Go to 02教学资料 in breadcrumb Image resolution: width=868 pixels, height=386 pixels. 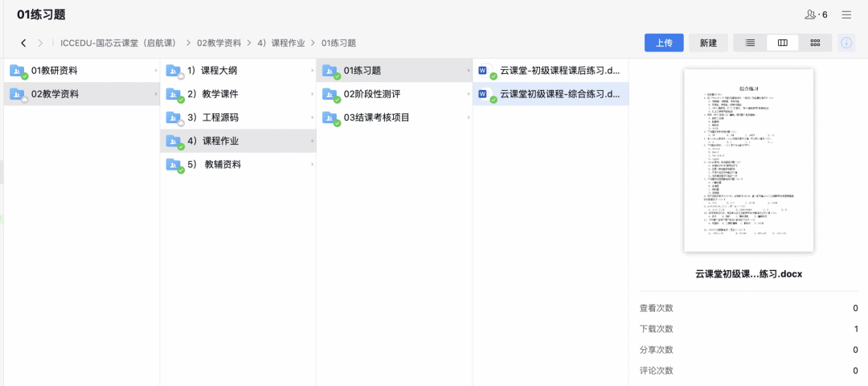tap(219, 43)
